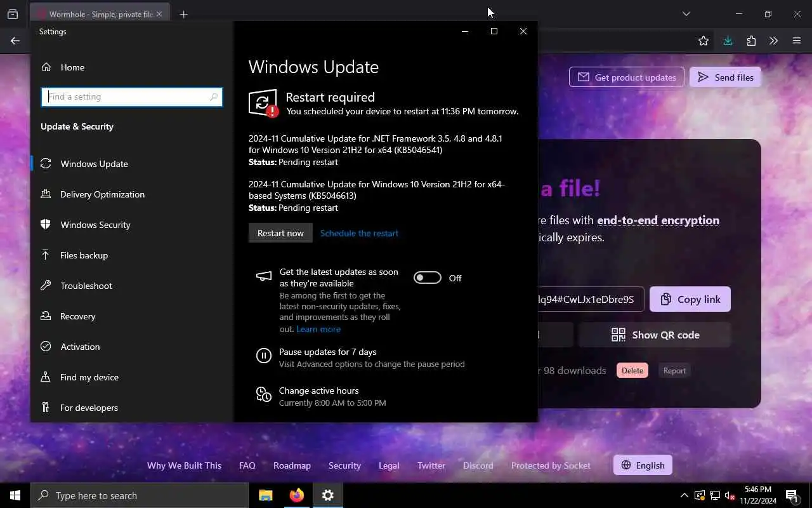This screenshot has width=812, height=508.
Task: Click the Wormhole share link field
Action: click(591, 299)
